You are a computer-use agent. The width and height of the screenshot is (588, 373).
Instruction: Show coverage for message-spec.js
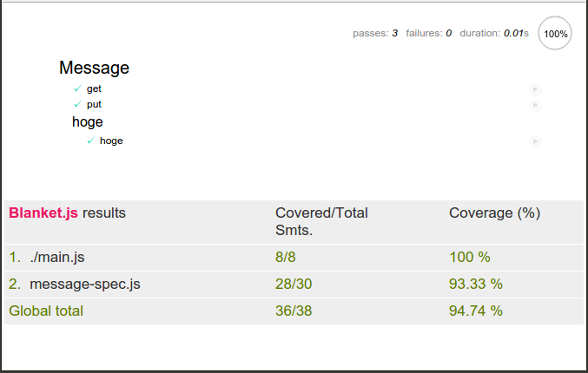click(x=85, y=284)
